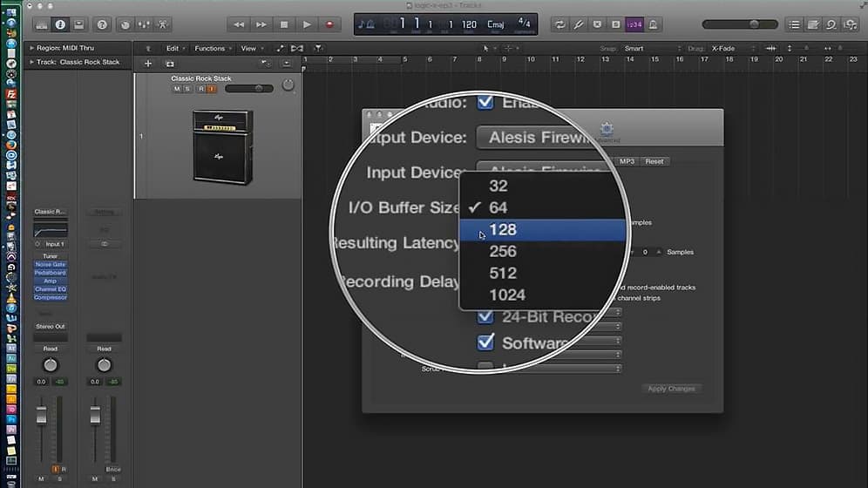Toggle the waveform zoom icon

coord(770,49)
